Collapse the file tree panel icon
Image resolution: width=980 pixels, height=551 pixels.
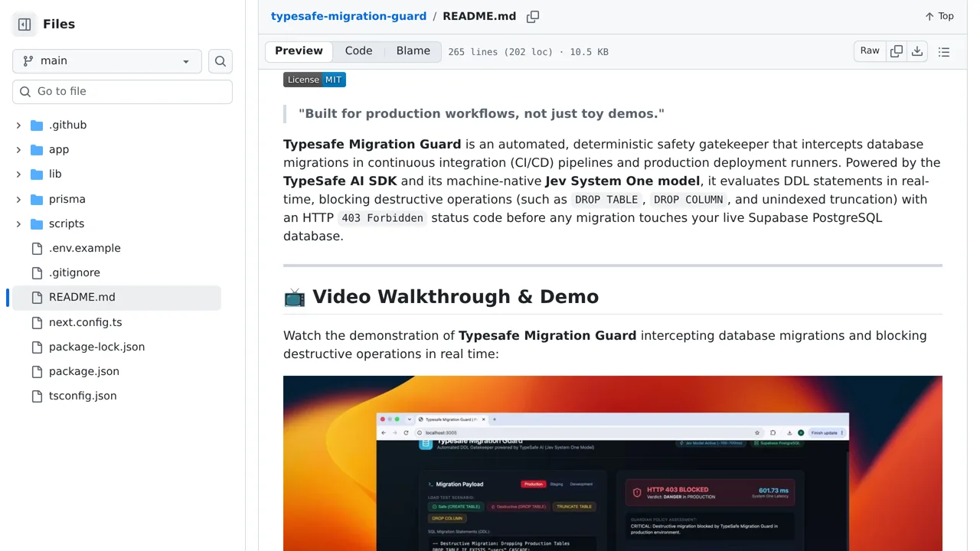click(24, 24)
